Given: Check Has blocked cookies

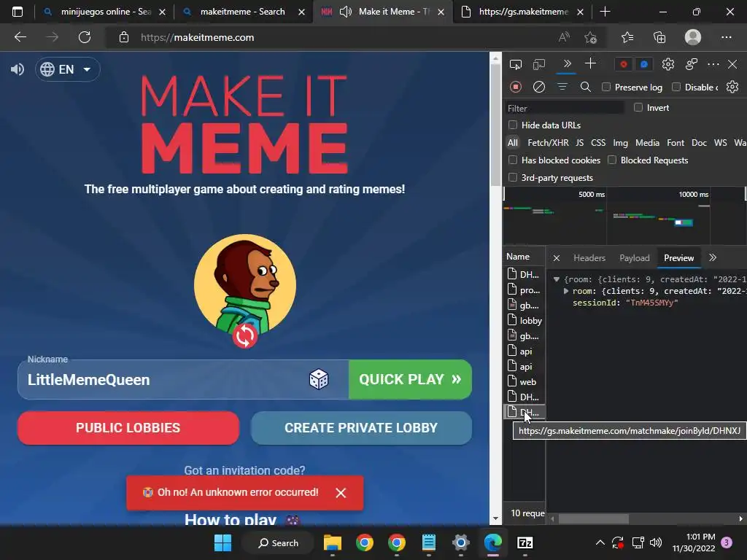Looking at the screenshot, I should pos(513,160).
